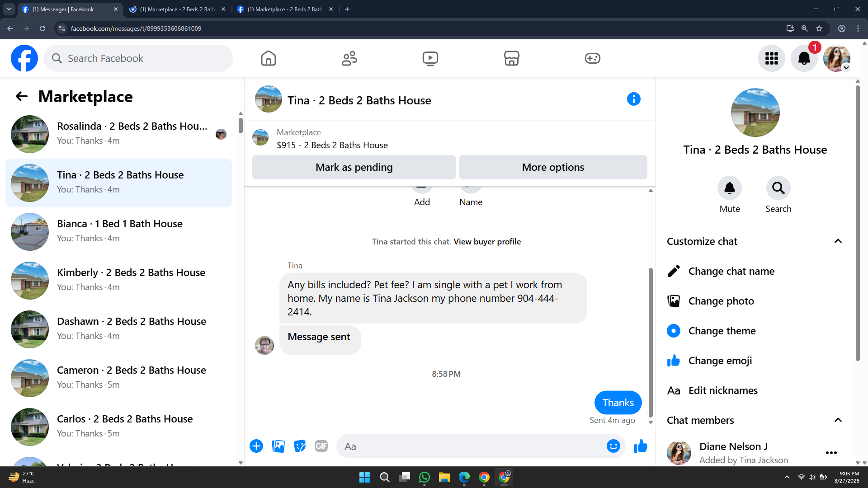Viewport: 868px width, 488px height.
Task: Mute this conversation with the bell icon
Action: point(730,188)
